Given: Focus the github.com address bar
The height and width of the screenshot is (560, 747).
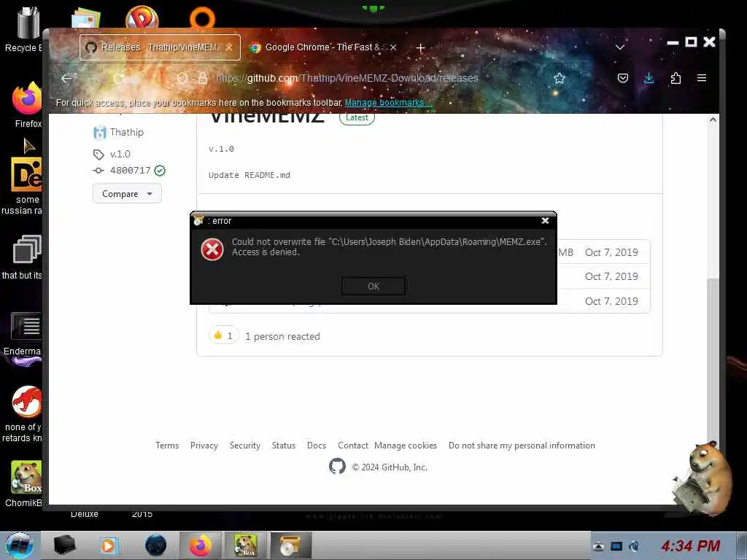Looking at the screenshot, I should 347,78.
